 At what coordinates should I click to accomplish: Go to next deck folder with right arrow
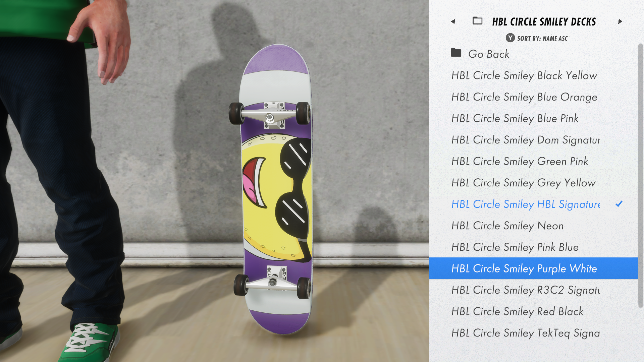click(x=620, y=21)
